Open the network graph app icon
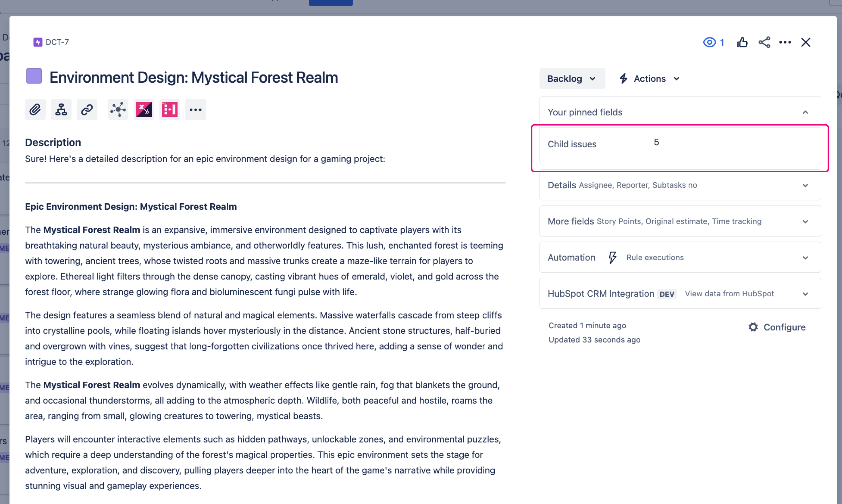 pyautogui.click(x=118, y=109)
